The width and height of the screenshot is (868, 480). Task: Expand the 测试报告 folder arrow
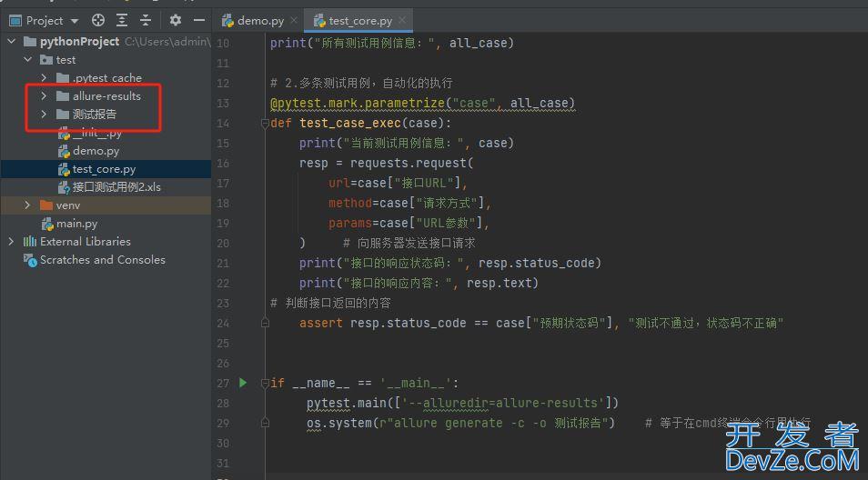click(44, 115)
